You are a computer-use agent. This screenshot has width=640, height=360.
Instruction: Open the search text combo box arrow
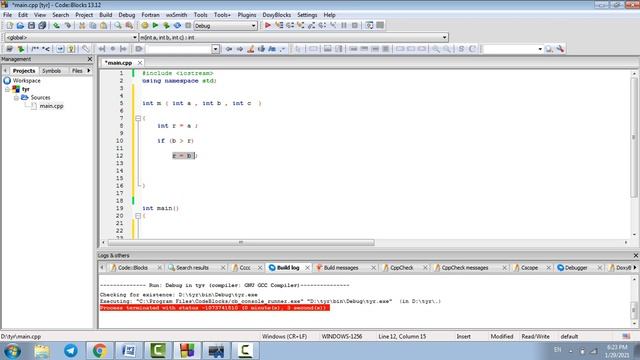coord(216,49)
